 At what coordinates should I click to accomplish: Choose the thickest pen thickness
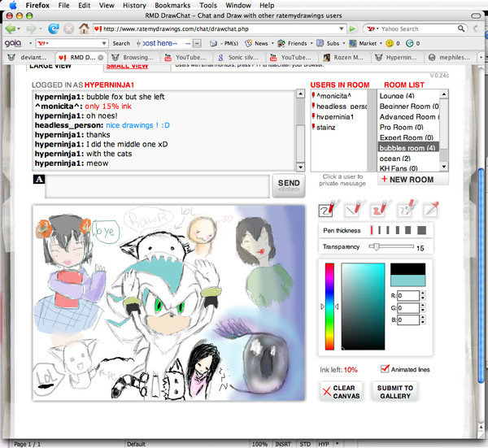(x=421, y=230)
